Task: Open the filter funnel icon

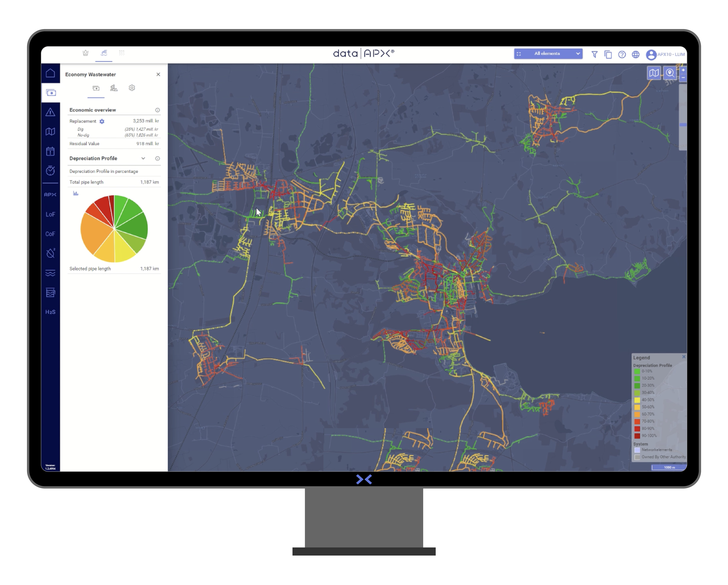Action: click(594, 54)
